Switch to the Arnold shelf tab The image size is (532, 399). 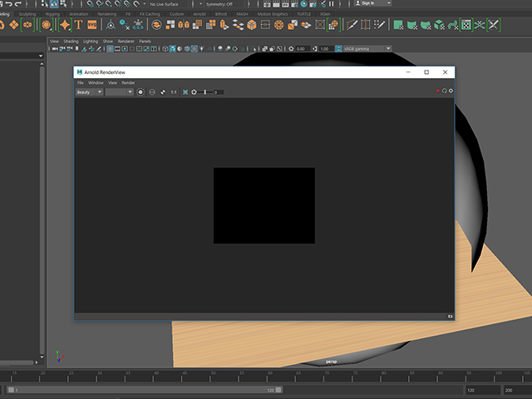199,14
